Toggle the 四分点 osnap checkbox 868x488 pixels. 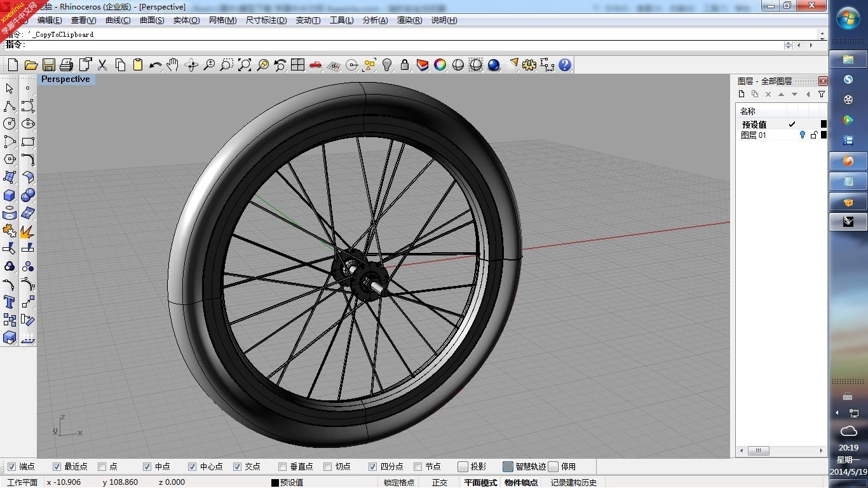(372, 466)
